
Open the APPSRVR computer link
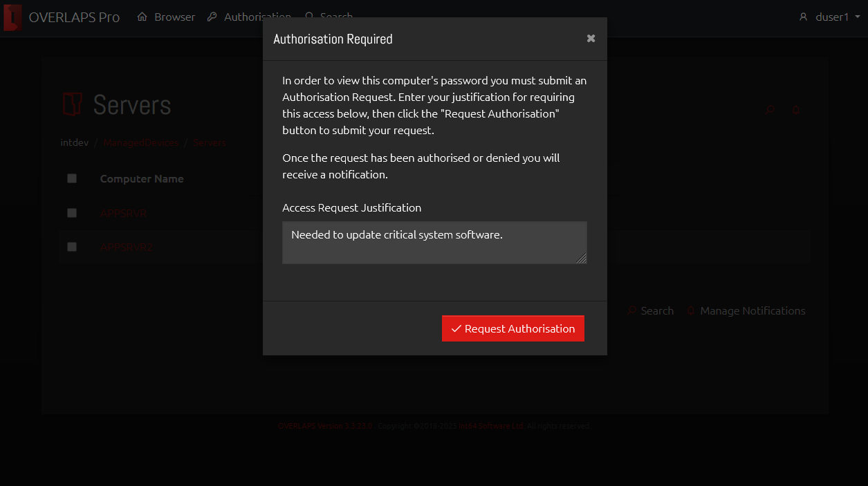pyautogui.click(x=123, y=214)
